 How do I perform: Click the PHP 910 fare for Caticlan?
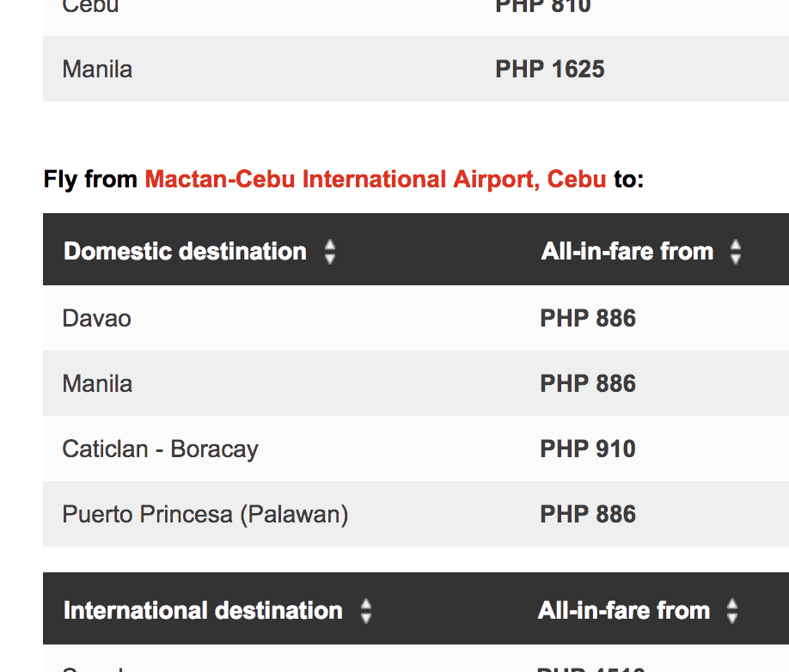[x=588, y=449]
